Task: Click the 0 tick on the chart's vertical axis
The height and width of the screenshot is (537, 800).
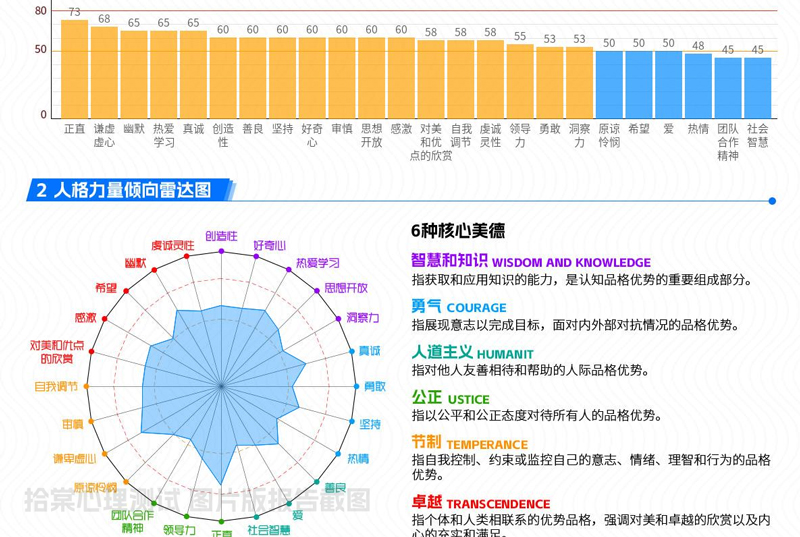Action: click(43, 115)
